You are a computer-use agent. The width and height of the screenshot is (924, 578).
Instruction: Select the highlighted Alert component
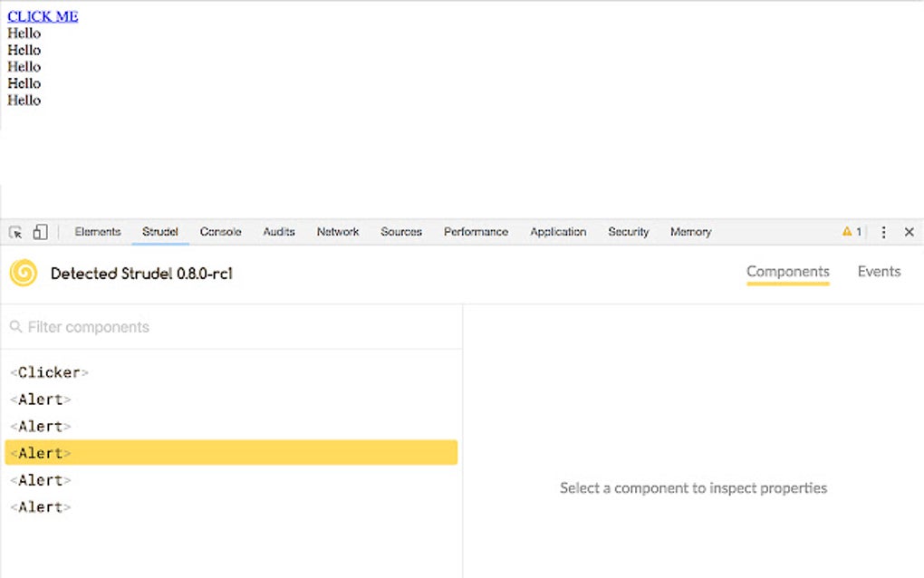point(41,452)
